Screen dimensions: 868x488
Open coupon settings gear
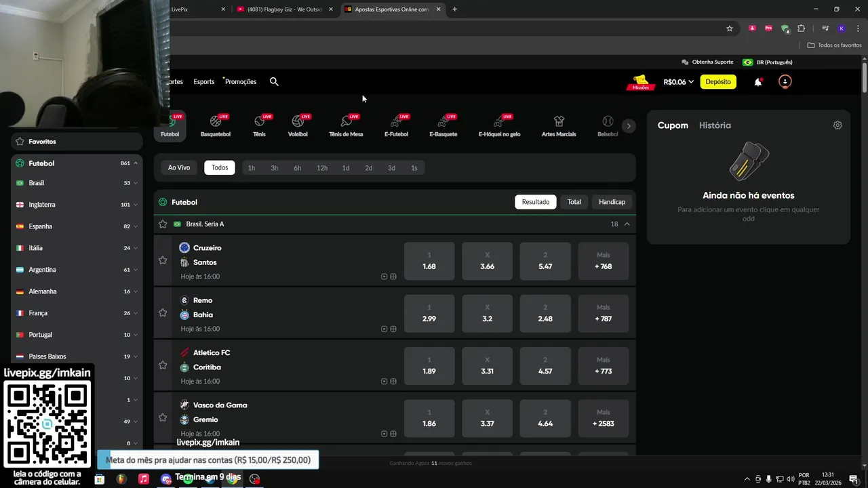click(x=837, y=125)
